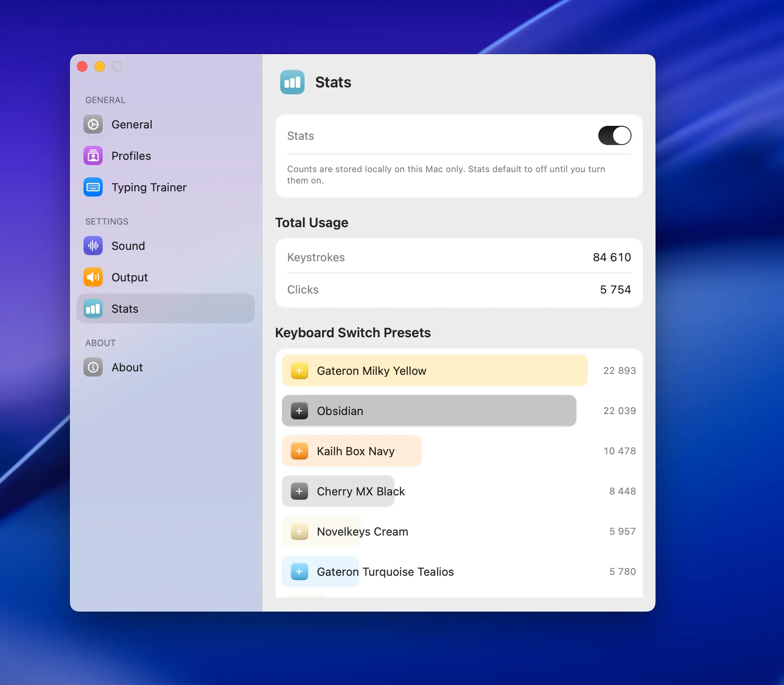Click the Gateron Turquoise Tealios label
The width and height of the screenshot is (784, 685).
pos(385,572)
